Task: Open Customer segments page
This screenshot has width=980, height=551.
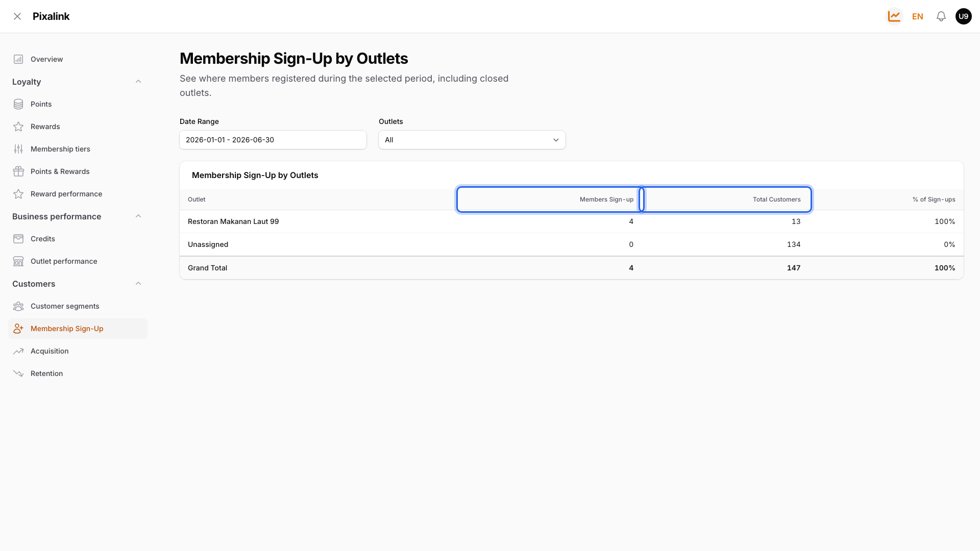Action: point(78,306)
